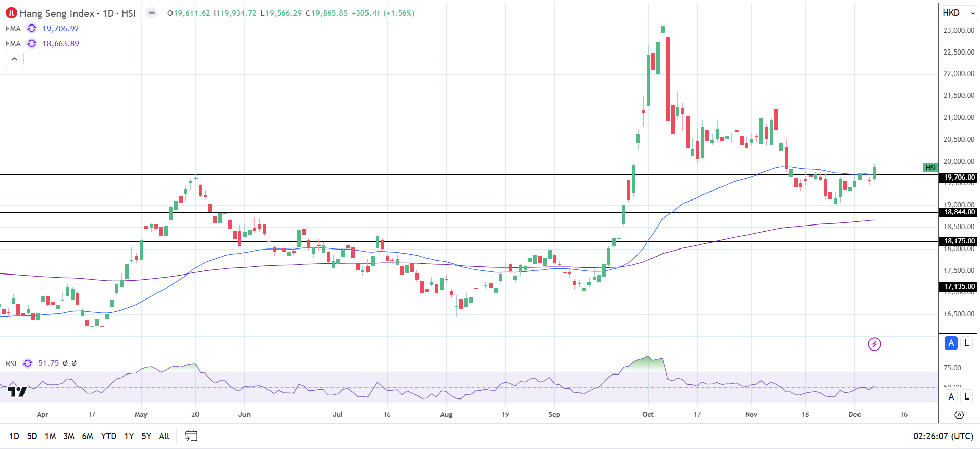Viewport: 980px width, 449px height.
Task: Click the +305.41 (+1.56%) change value
Action: pos(383,13)
